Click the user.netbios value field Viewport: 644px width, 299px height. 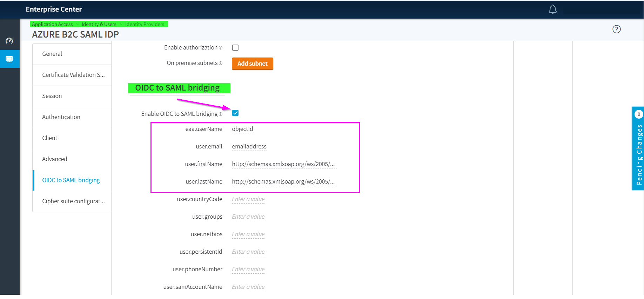[248, 234]
